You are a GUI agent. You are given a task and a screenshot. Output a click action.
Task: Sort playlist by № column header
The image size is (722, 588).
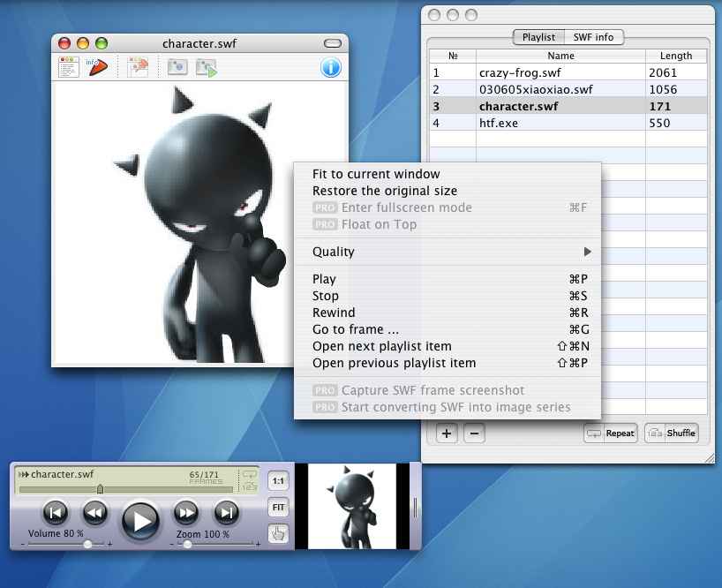click(x=453, y=56)
